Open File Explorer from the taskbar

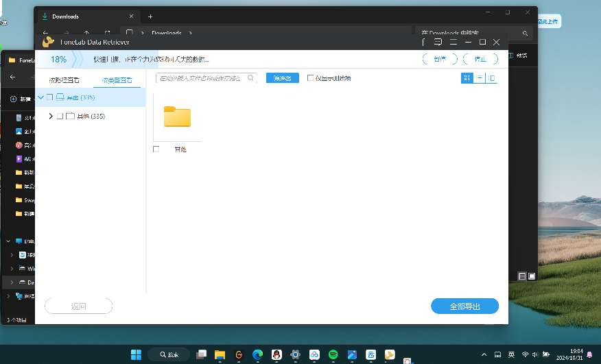220,354
